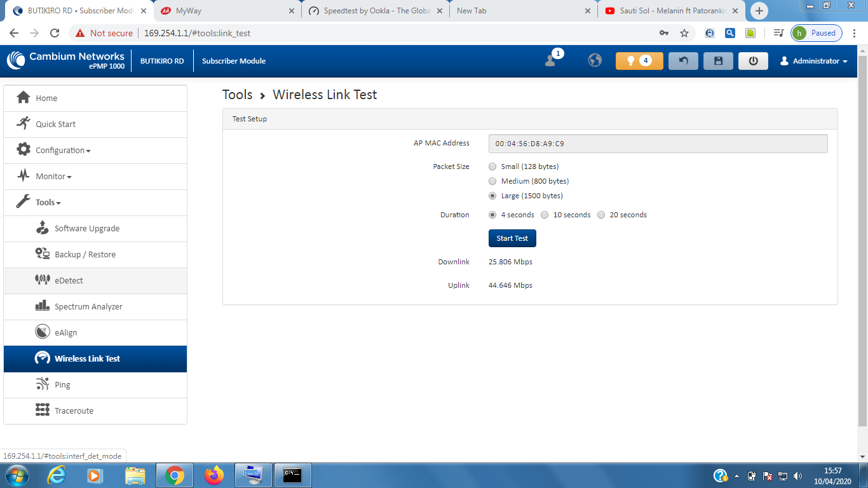
Task: Open the Administrator user dropdown
Action: (814, 61)
